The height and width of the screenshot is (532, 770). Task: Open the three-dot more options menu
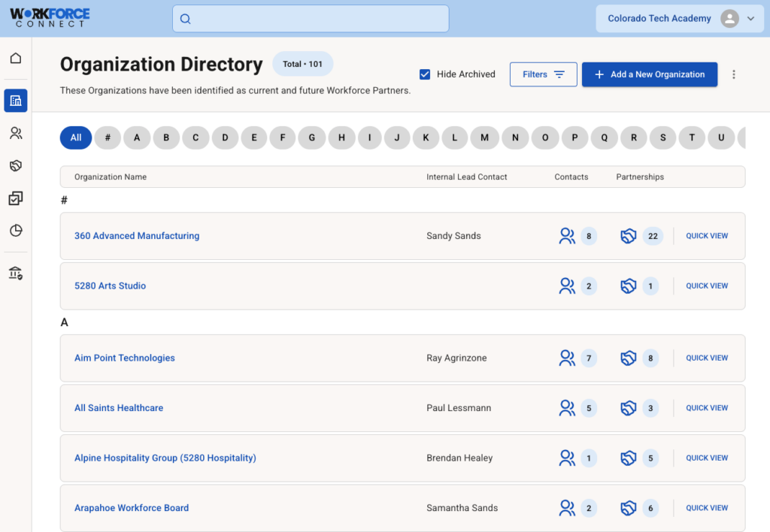[x=734, y=74]
